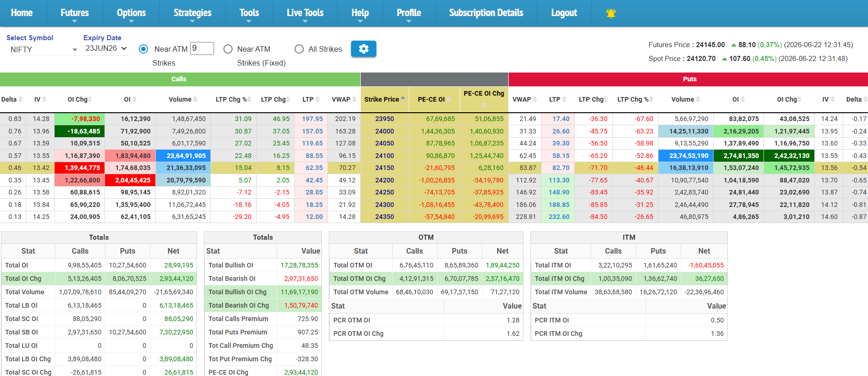This screenshot has height=376, width=868.
Task: Click sort arrows beside PE-CE OI header
Action: point(449,99)
